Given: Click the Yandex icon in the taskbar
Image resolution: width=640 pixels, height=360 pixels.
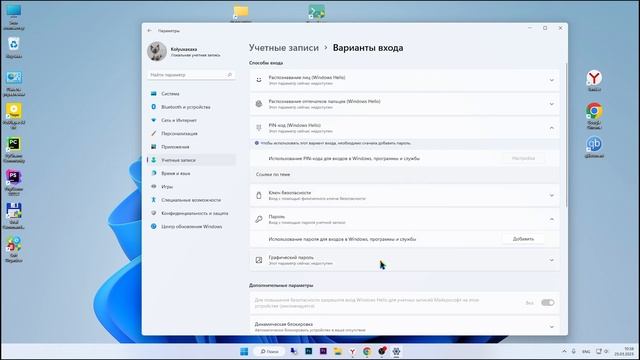Looking at the screenshot, I should tap(352, 351).
